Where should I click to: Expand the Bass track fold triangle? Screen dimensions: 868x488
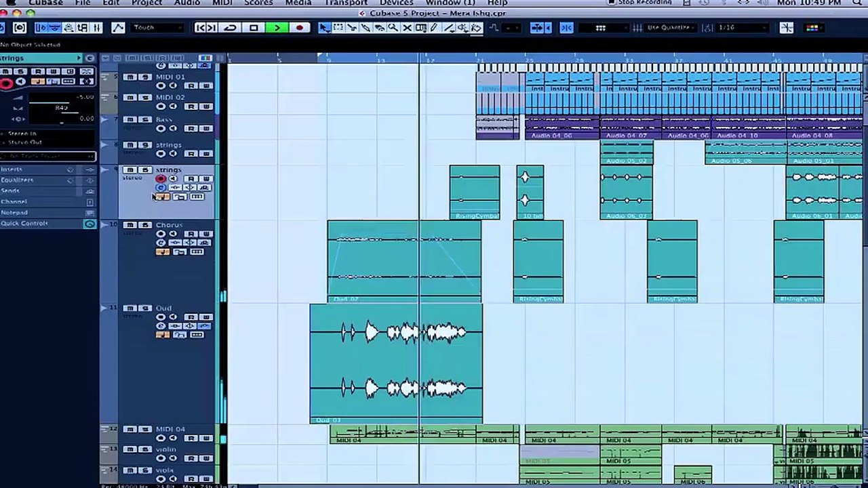pyautogui.click(x=104, y=120)
